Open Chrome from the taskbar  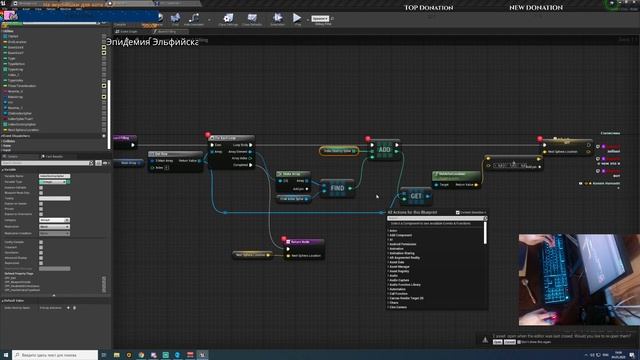pos(141,355)
